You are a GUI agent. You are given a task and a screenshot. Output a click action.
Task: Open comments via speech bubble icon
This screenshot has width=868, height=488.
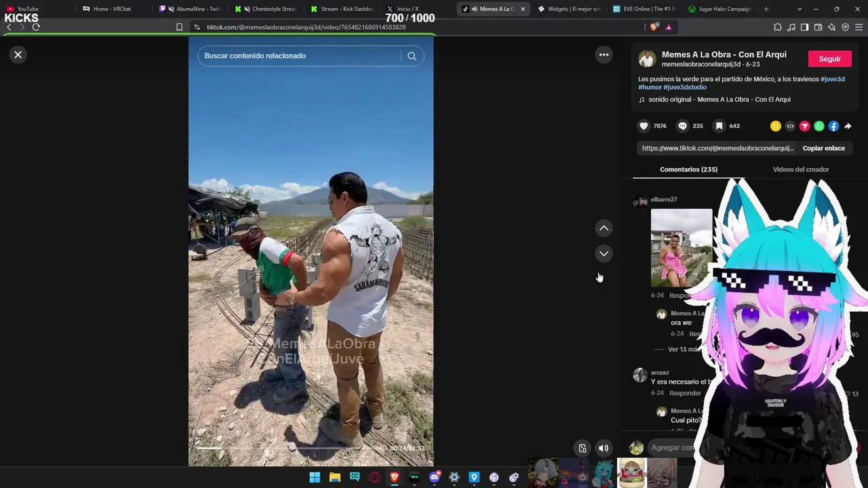pos(682,126)
